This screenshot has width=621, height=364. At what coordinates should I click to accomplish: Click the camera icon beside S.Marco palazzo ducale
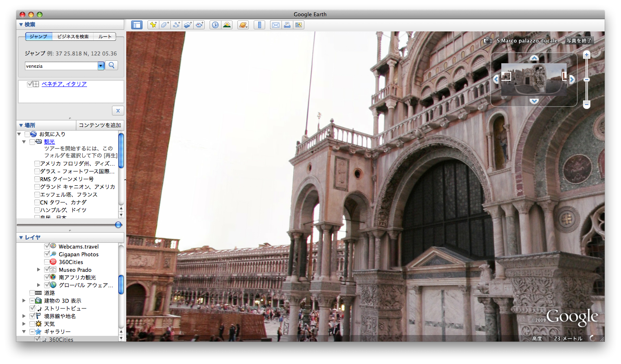[x=487, y=40]
